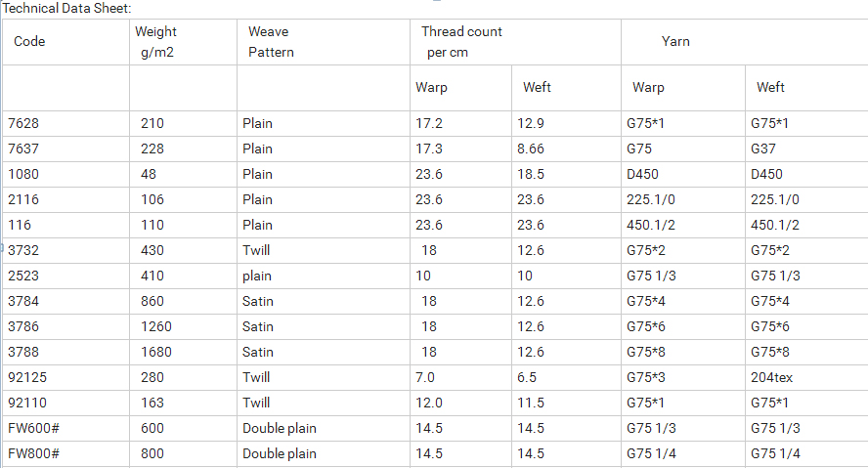Screen dimensions: 868x468
Task: Click the Weave Pattern header cell
Action: click(324, 42)
